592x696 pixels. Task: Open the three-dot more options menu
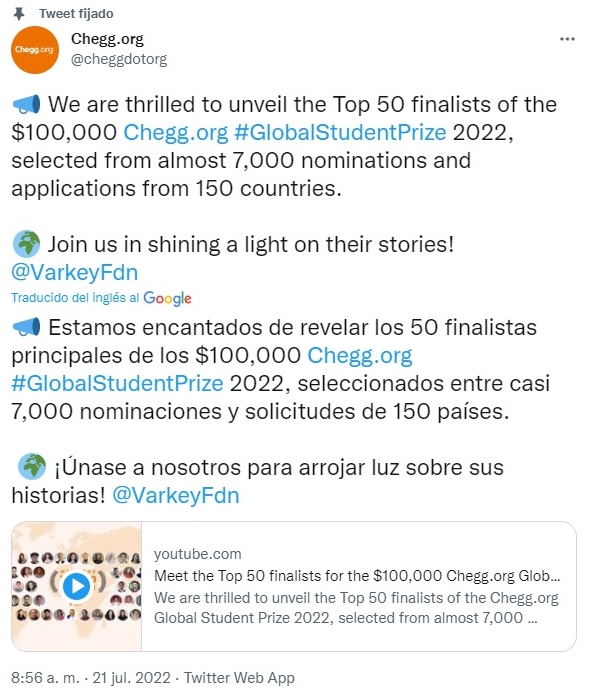click(567, 40)
